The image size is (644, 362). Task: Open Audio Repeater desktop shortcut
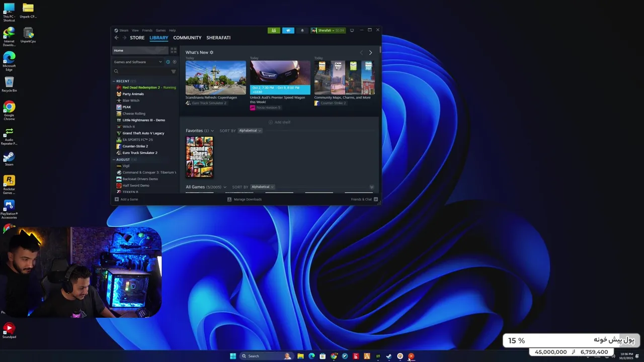point(9,136)
